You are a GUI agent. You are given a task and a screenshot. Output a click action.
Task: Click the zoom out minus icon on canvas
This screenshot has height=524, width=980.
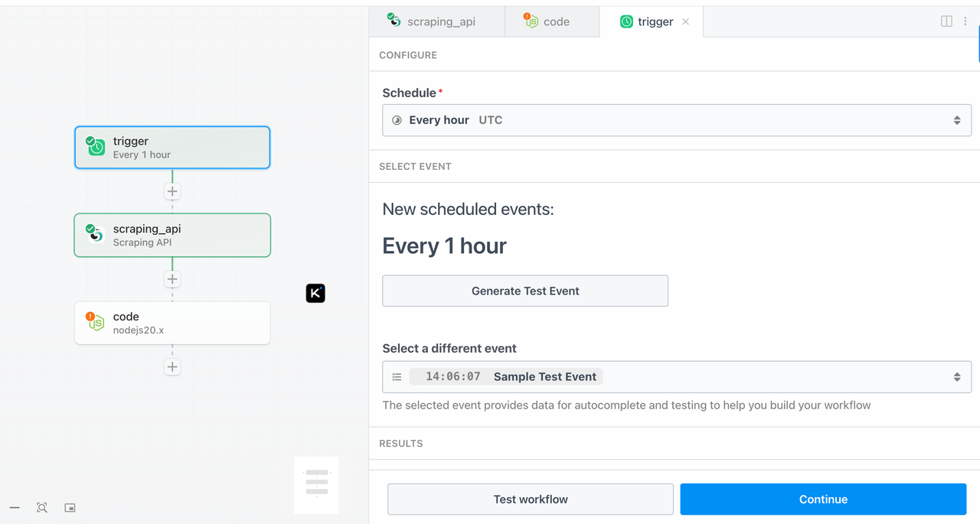15,508
